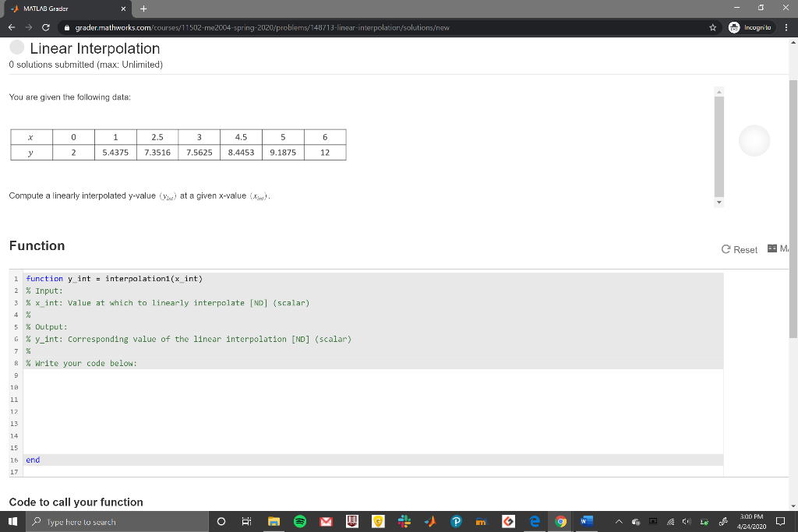Open Slack from the taskbar

pyautogui.click(x=404, y=521)
